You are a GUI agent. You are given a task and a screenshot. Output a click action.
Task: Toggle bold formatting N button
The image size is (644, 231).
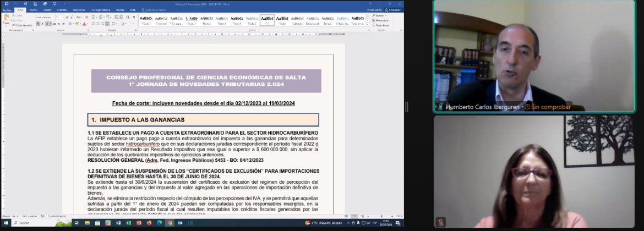click(x=38, y=24)
